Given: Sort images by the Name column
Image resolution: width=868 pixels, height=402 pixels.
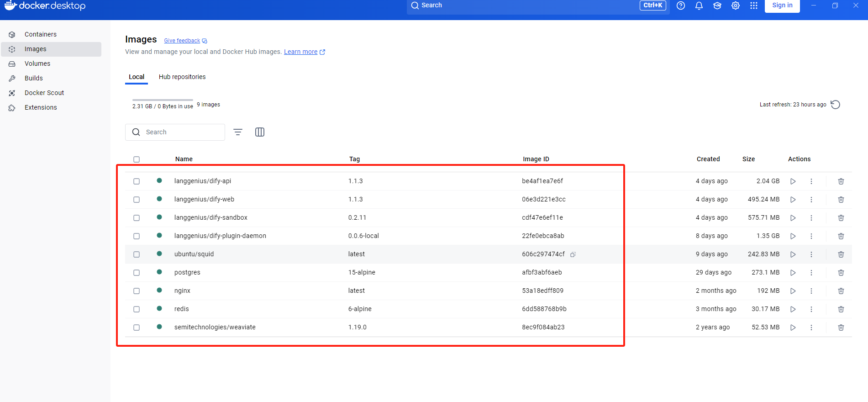Looking at the screenshot, I should coord(184,159).
